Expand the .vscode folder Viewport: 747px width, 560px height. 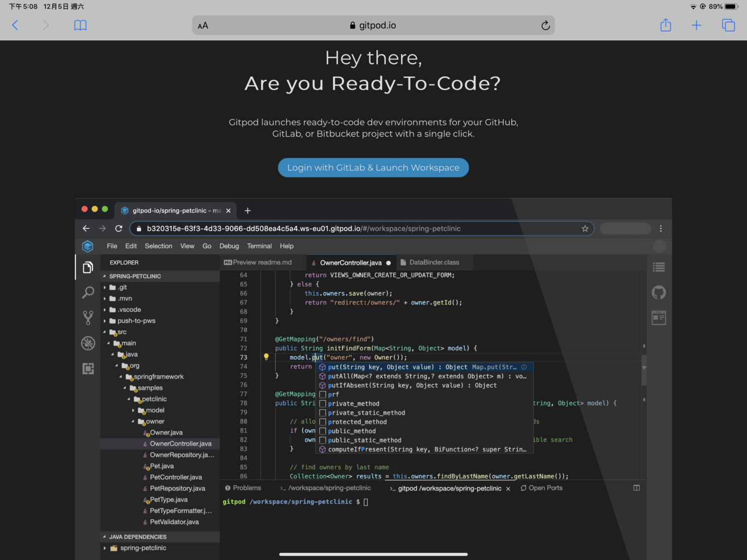(105, 309)
